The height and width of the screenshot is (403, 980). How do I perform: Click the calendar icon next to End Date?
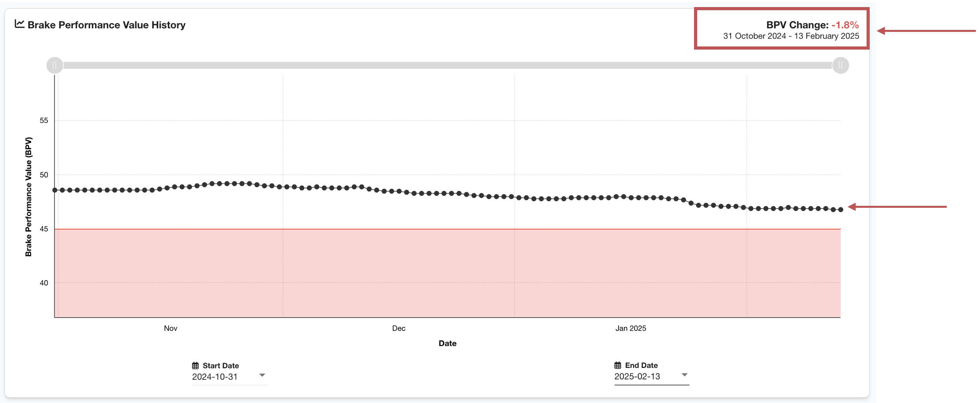click(x=618, y=365)
